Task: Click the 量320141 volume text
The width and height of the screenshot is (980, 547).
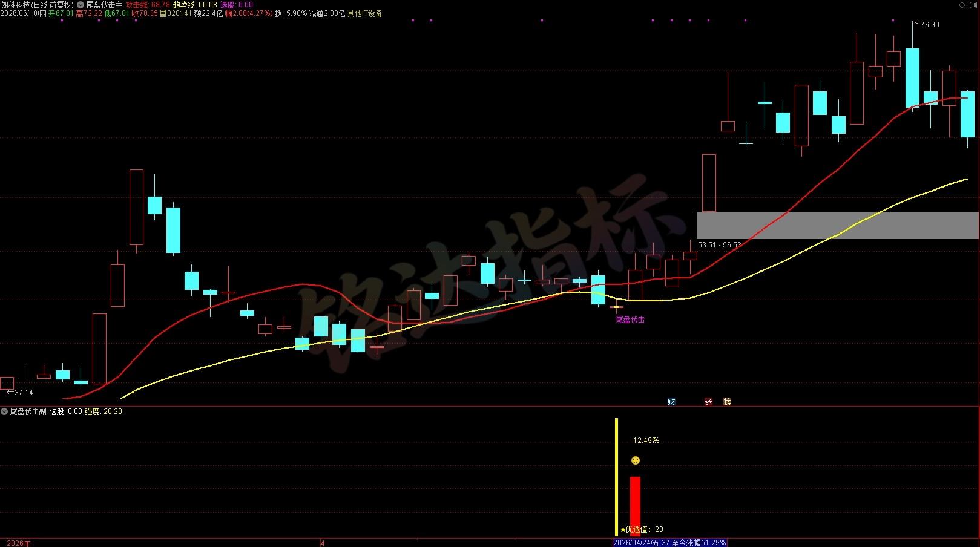Action: coord(176,13)
